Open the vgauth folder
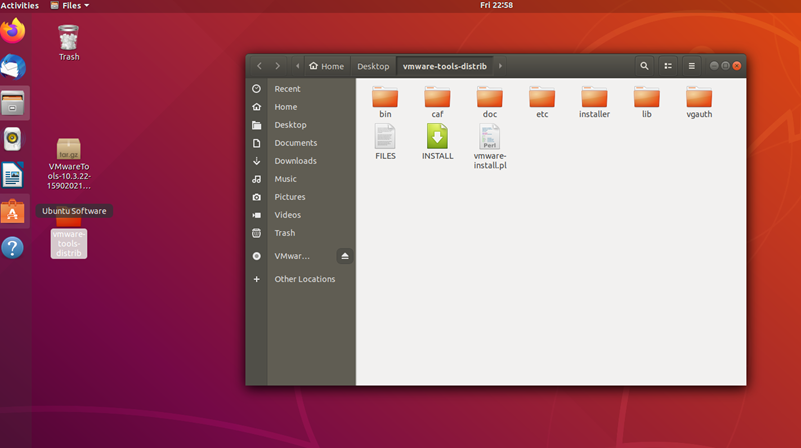The height and width of the screenshot is (448, 801). tap(699, 102)
